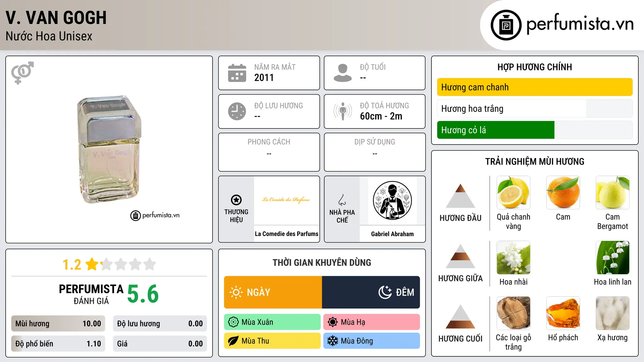Click the Hương hoa trắng accord bar
The width and height of the screenshot is (644, 362).
pyautogui.click(x=535, y=108)
